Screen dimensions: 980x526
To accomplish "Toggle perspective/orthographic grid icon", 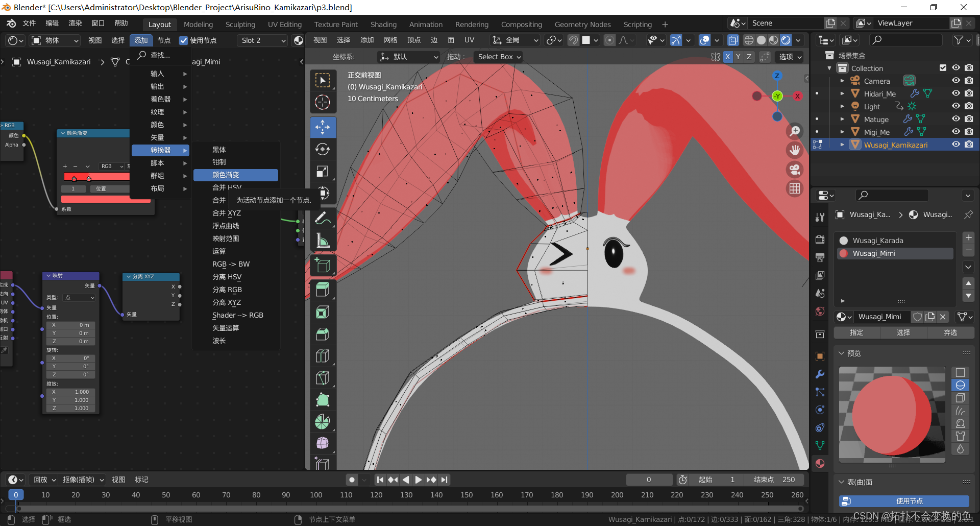I will pyautogui.click(x=795, y=188).
